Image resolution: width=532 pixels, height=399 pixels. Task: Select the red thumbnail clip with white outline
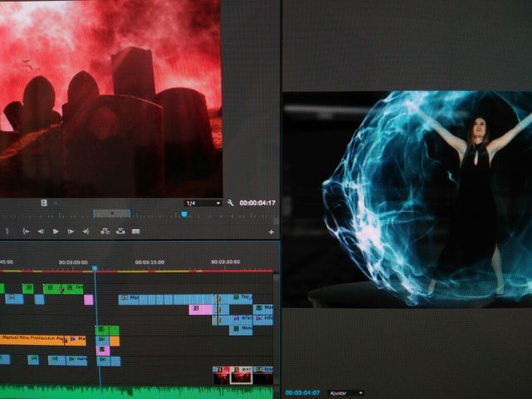click(240, 377)
